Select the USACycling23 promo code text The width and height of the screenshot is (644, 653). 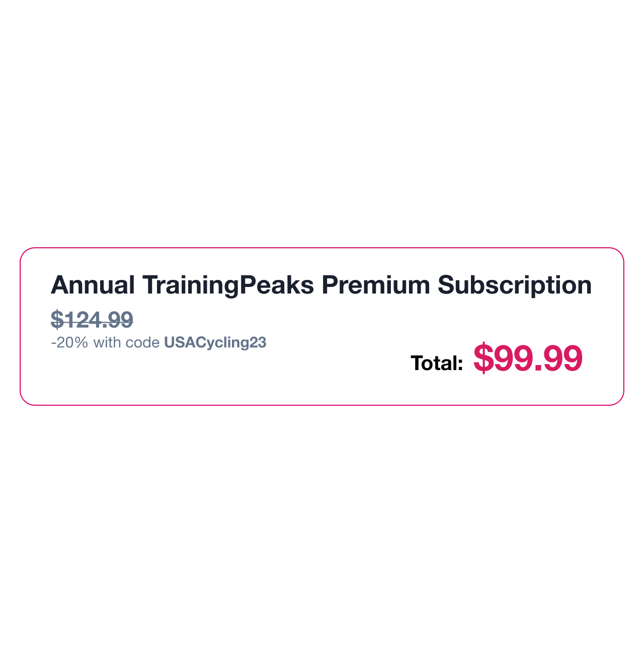tap(215, 342)
